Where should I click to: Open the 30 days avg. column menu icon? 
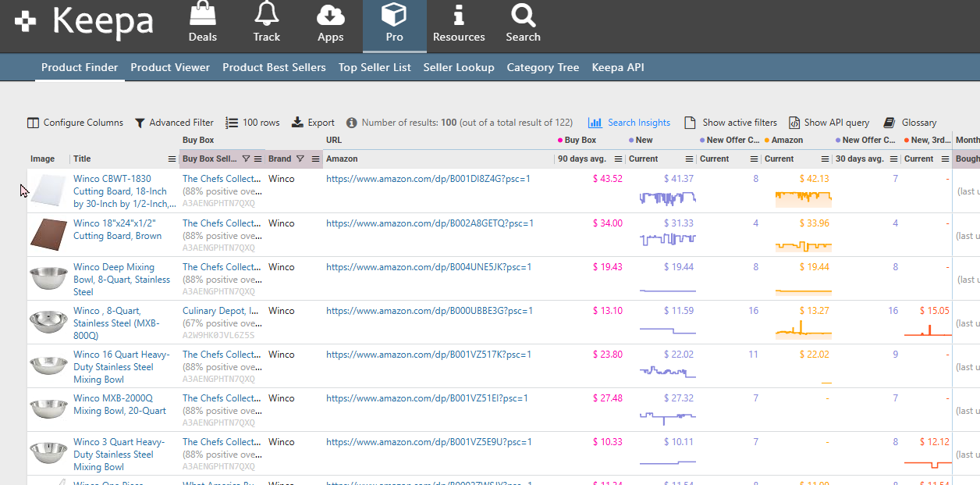pyautogui.click(x=893, y=159)
